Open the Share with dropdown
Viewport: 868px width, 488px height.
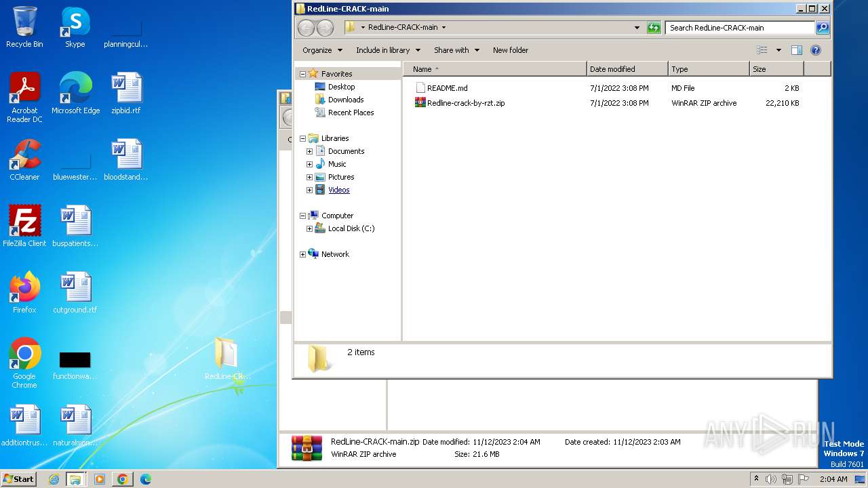[456, 50]
